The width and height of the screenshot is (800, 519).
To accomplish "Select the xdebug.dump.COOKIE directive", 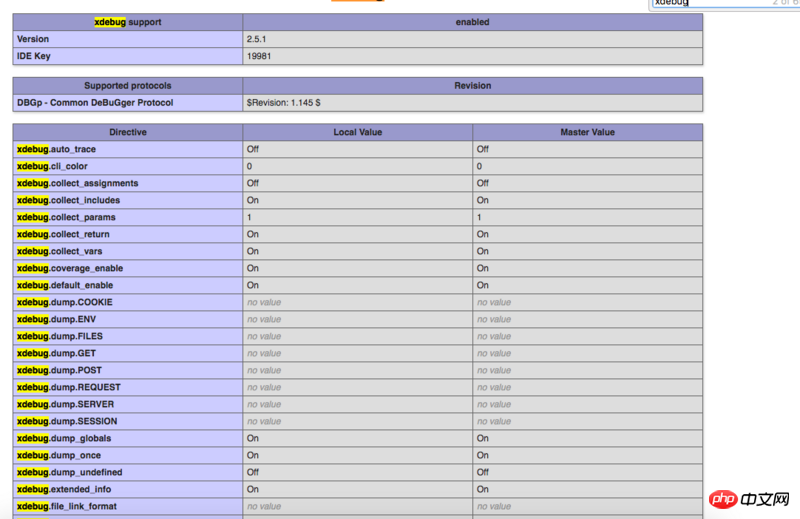I will [128, 302].
